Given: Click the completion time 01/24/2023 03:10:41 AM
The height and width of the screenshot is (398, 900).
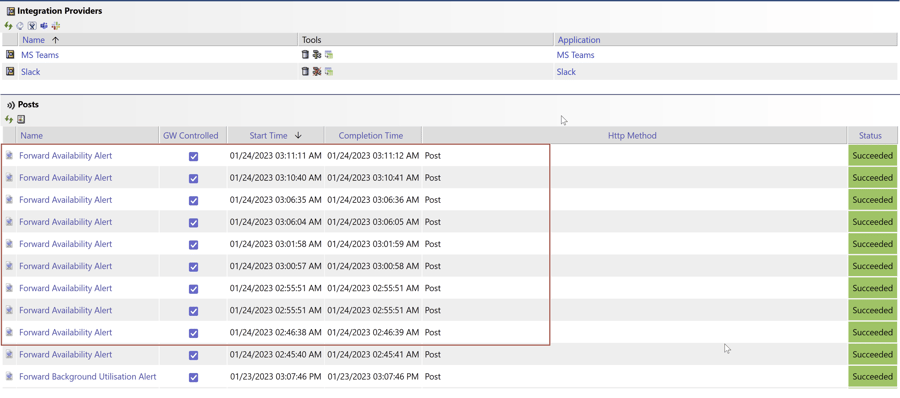Looking at the screenshot, I should pos(373,177).
